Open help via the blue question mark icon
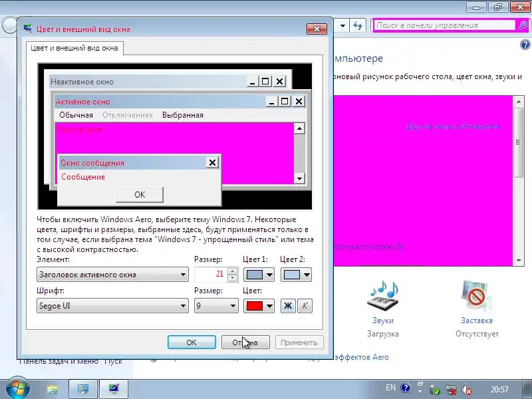 pyautogui.click(x=525, y=45)
